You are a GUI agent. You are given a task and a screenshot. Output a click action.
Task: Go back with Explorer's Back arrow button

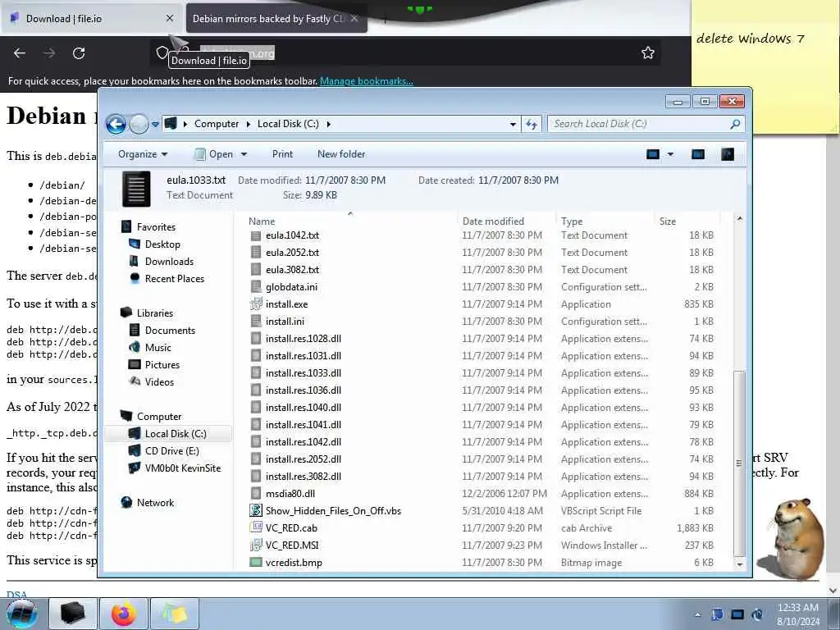tap(116, 125)
